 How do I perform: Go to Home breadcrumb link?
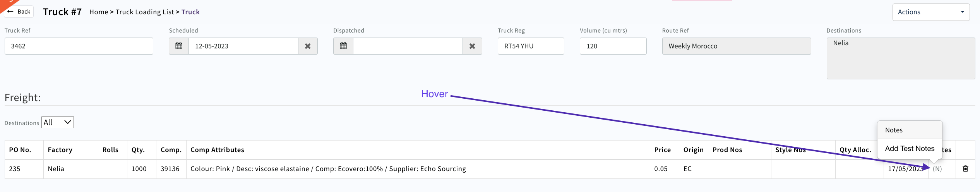click(x=99, y=12)
